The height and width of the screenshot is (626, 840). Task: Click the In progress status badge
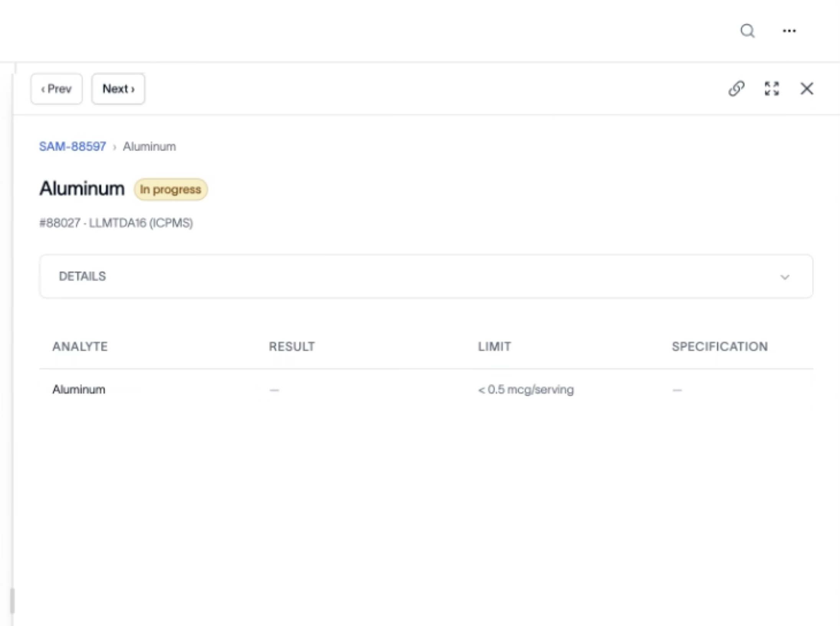[171, 189]
